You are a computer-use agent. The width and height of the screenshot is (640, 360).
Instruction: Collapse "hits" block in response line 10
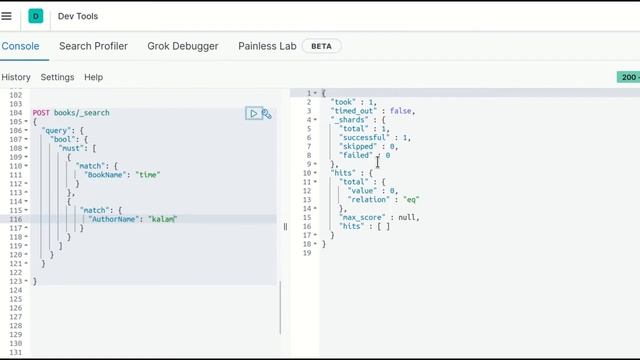pos(315,173)
